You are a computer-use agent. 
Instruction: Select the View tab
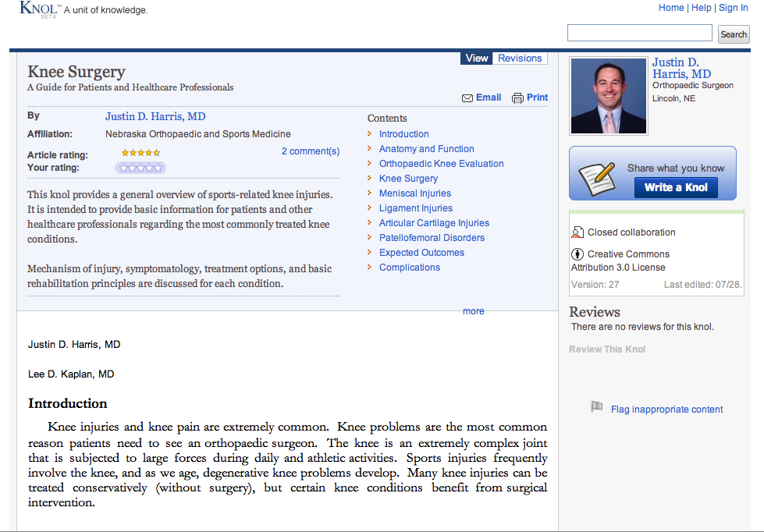476,59
